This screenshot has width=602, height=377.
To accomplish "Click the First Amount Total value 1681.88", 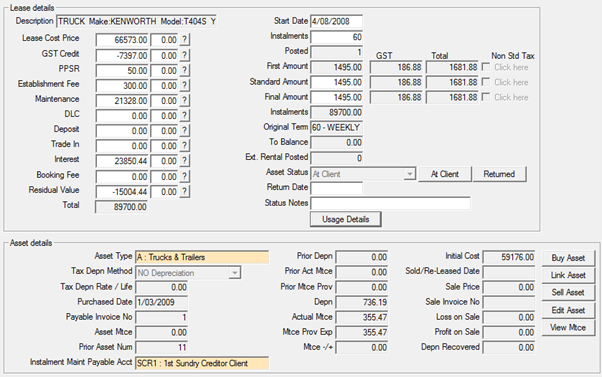I will tap(453, 67).
